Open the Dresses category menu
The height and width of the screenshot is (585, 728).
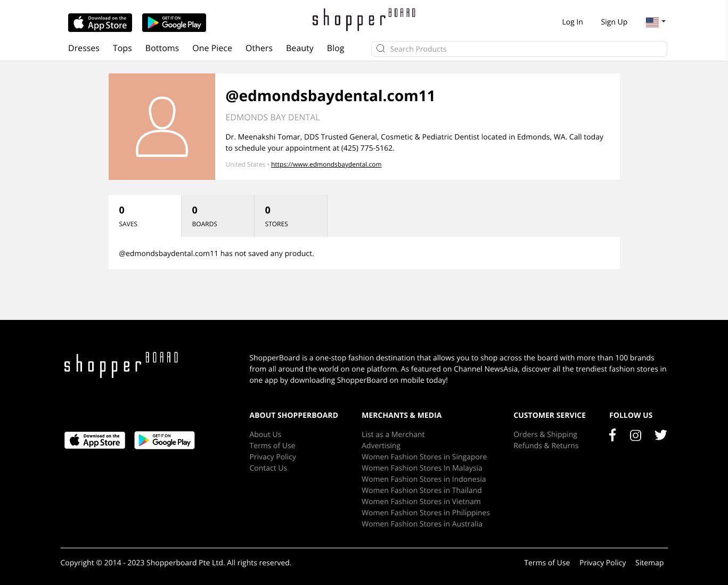[x=84, y=48]
